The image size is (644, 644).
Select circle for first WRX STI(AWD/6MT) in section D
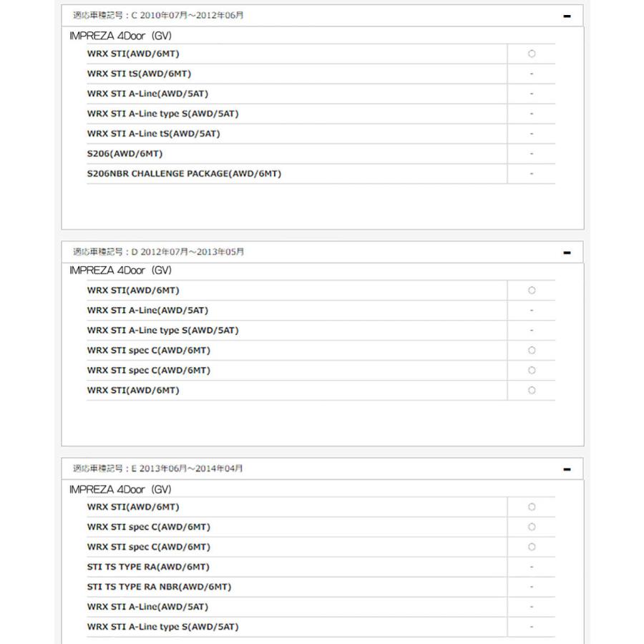[532, 291]
